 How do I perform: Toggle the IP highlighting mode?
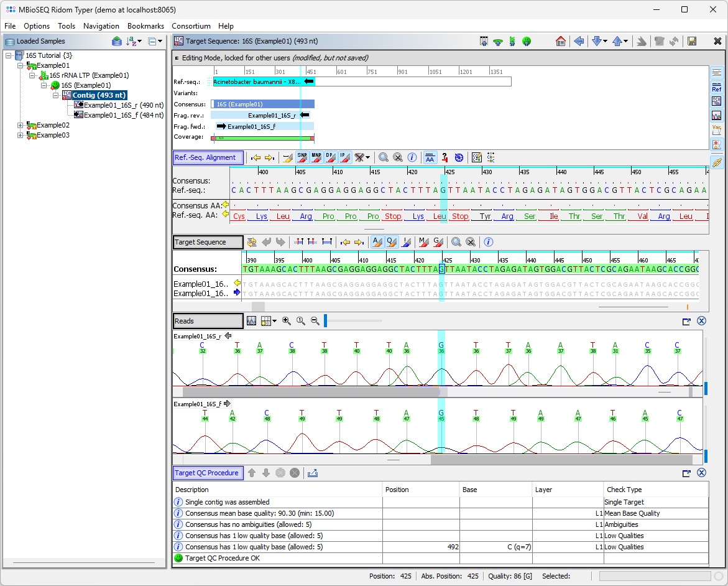click(346, 157)
